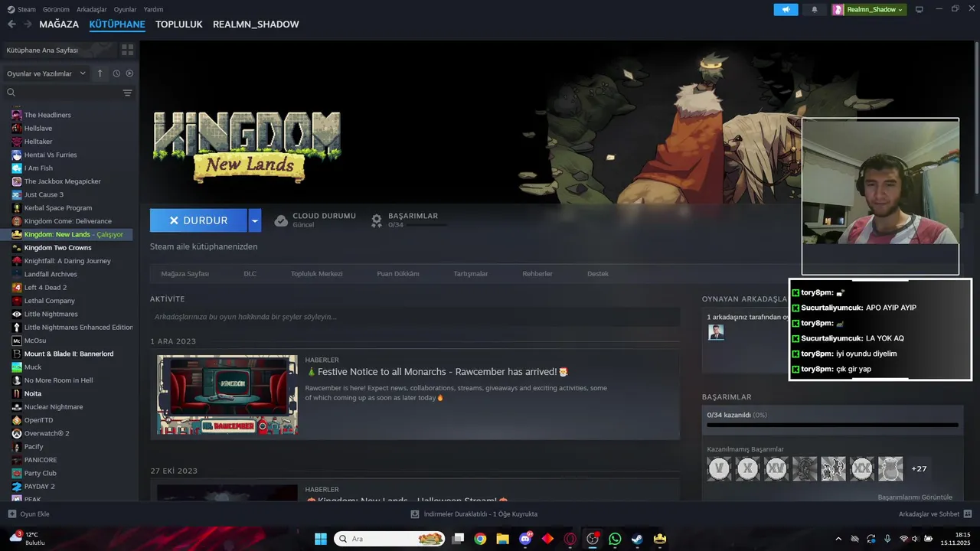Open the Rawcember news thumbnail
This screenshot has height=551, width=980.
[227, 395]
